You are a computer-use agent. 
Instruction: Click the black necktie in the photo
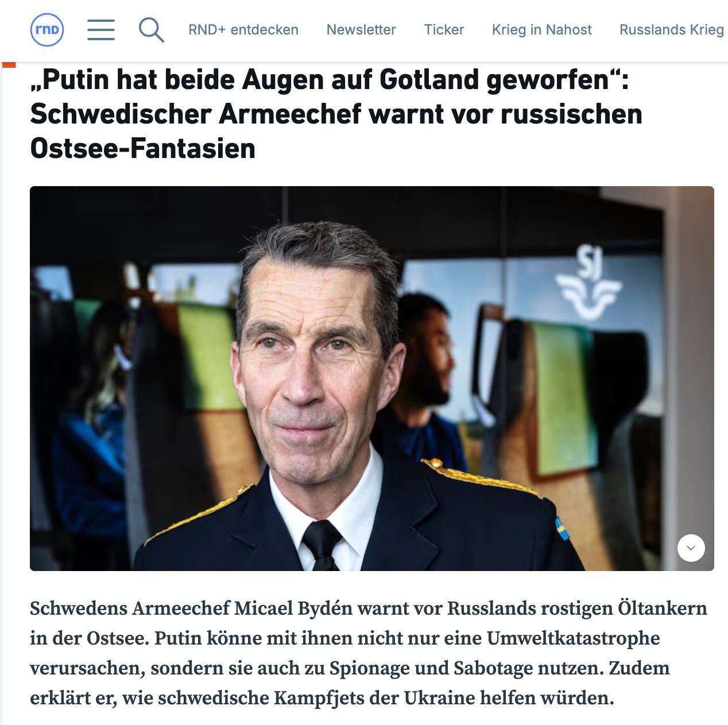[322, 545]
